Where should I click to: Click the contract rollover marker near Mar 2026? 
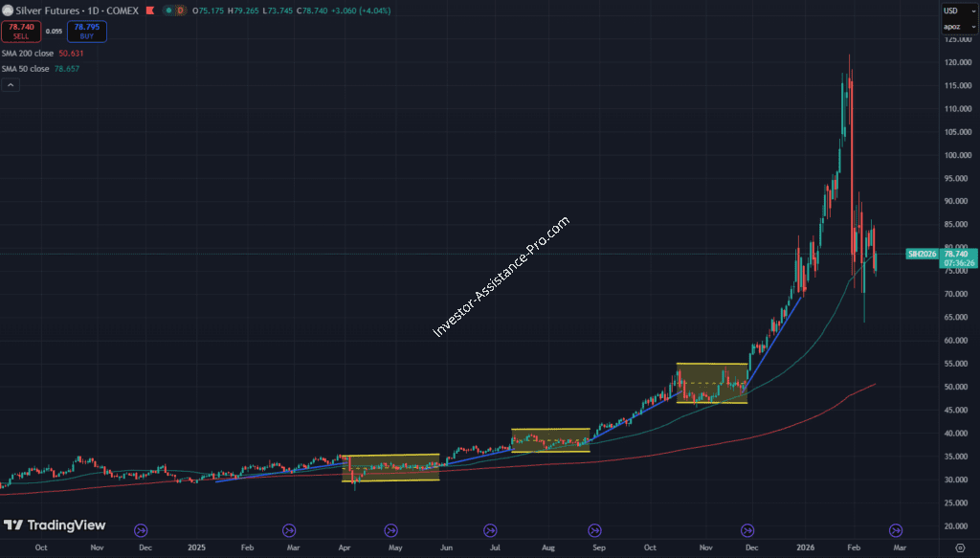897,529
